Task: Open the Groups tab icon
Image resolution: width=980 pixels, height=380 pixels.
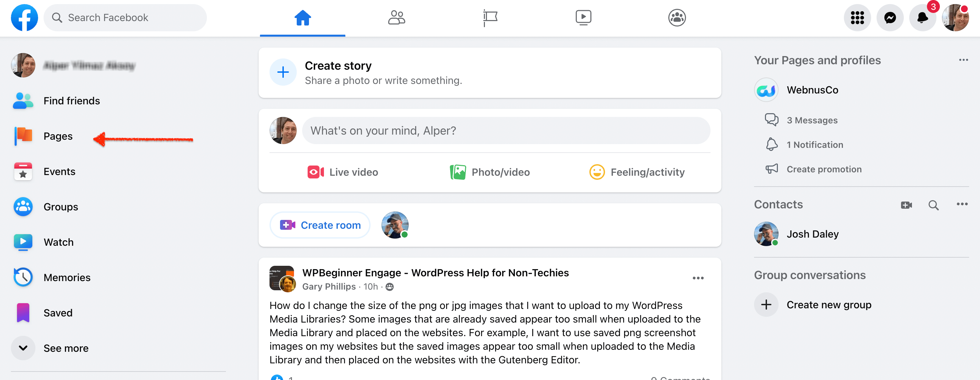Action: pos(677,17)
